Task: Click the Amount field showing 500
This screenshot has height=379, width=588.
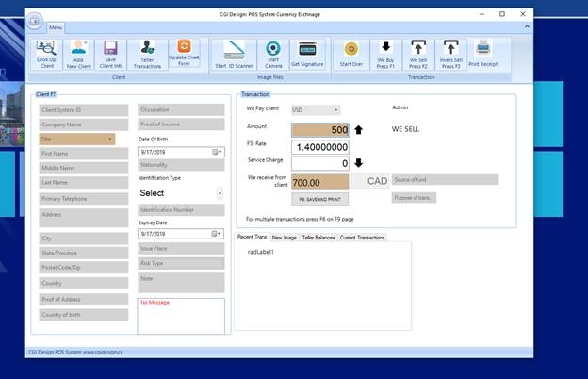Action: tap(319, 130)
